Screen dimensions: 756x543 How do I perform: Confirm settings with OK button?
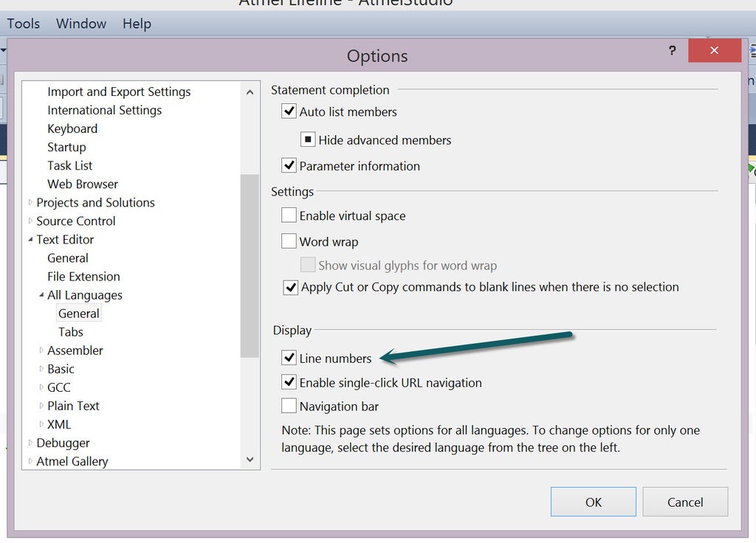pyautogui.click(x=593, y=502)
